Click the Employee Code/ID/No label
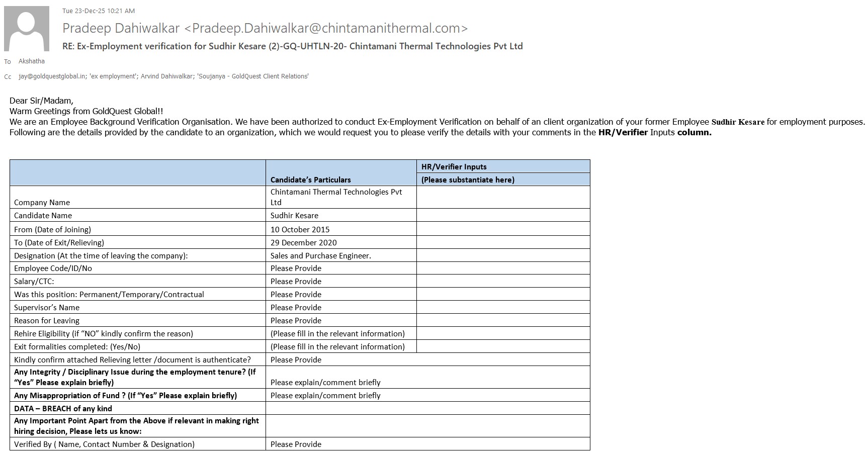The height and width of the screenshot is (454, 868). [x=53, y=268]
